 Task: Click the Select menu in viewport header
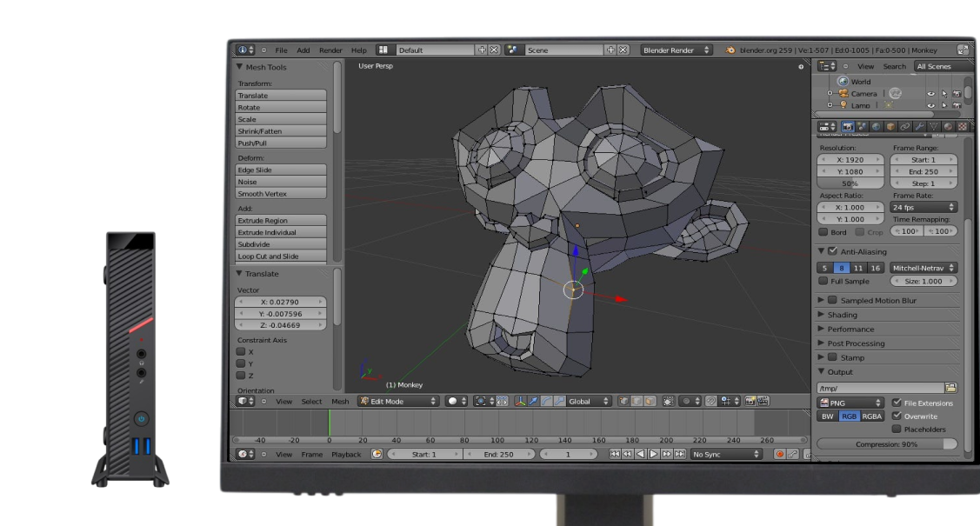tap(311, 401)
